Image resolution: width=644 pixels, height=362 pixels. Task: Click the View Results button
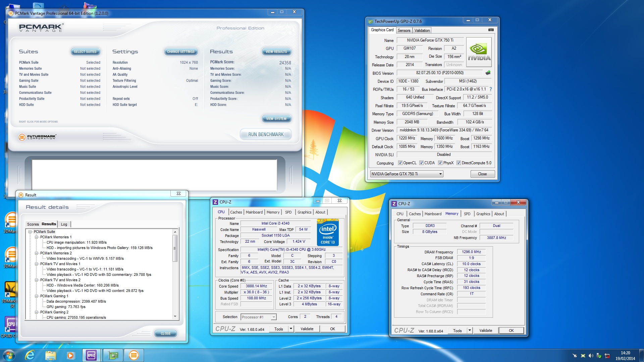(x=276, y=52)
